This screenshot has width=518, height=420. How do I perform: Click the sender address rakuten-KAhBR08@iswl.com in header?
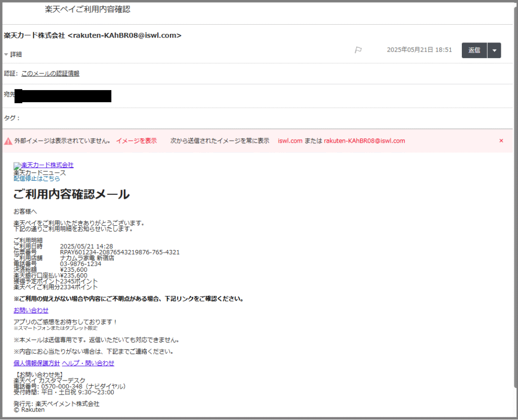pyautogui.click(x=124, y=35)
